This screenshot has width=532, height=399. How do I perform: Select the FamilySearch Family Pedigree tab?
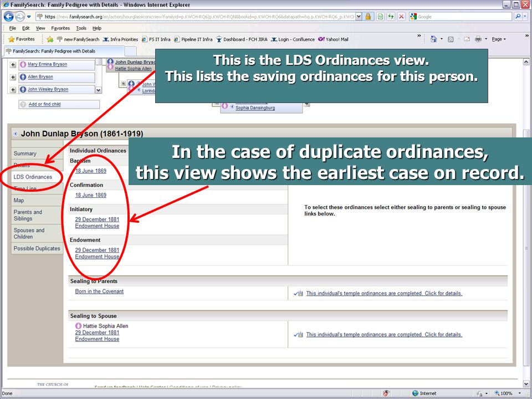(x=64, y=51)
